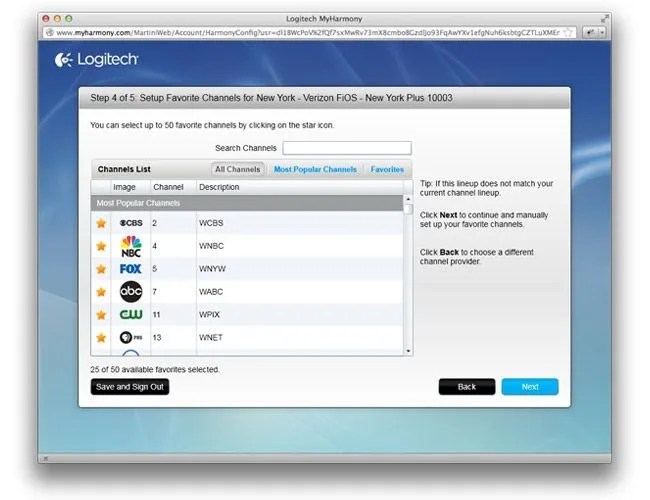Click the Back button
The height and width of the screenshot is (500, 650).
[x=467, y=387]
